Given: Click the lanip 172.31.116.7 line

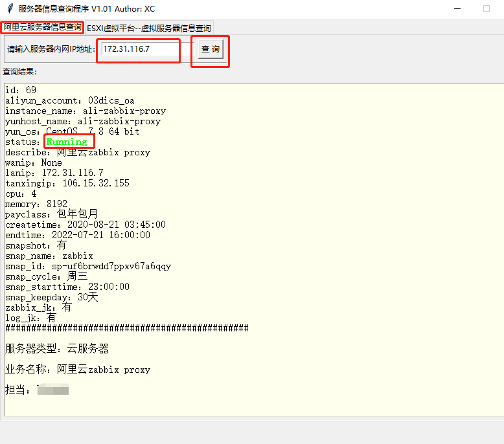Looking at the screenshot, I should [x=54, y=173].
